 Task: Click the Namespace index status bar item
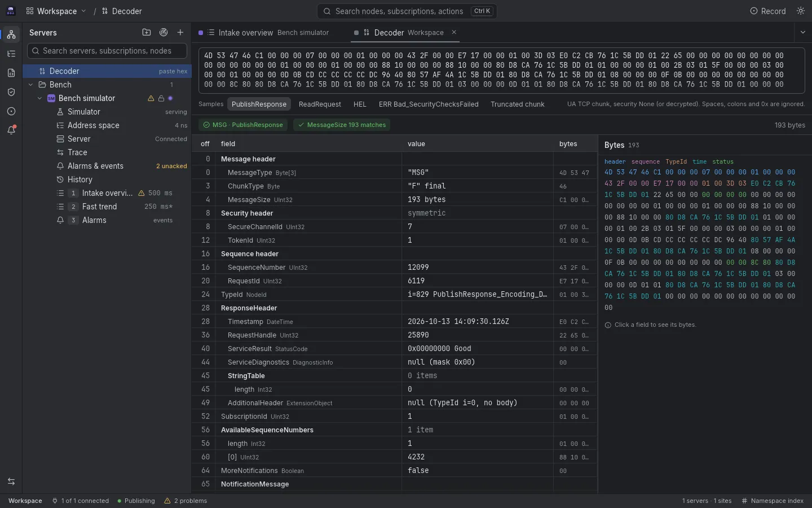(x=773, y=501)
